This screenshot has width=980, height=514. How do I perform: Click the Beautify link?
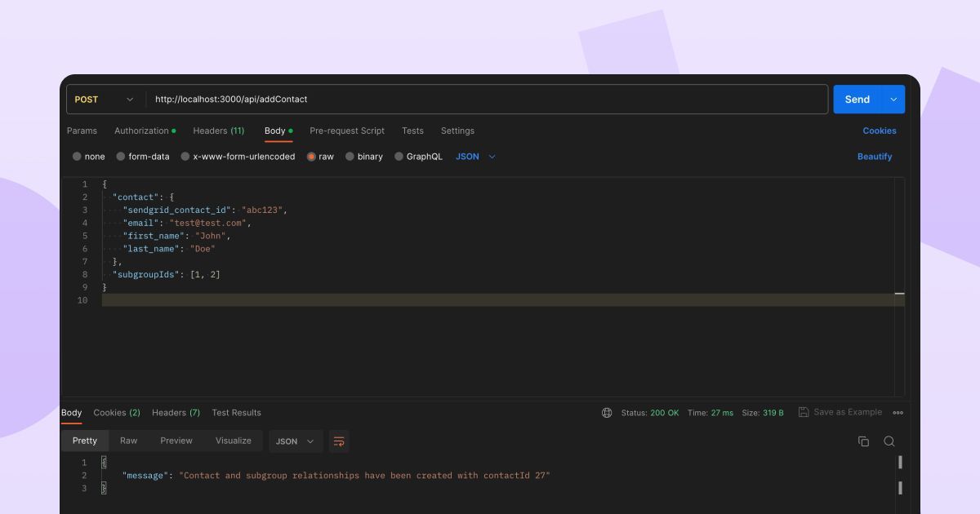(875, 157)
